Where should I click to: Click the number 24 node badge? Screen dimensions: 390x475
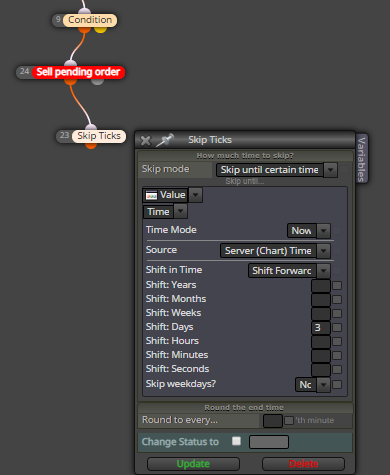tap(25, 71)
